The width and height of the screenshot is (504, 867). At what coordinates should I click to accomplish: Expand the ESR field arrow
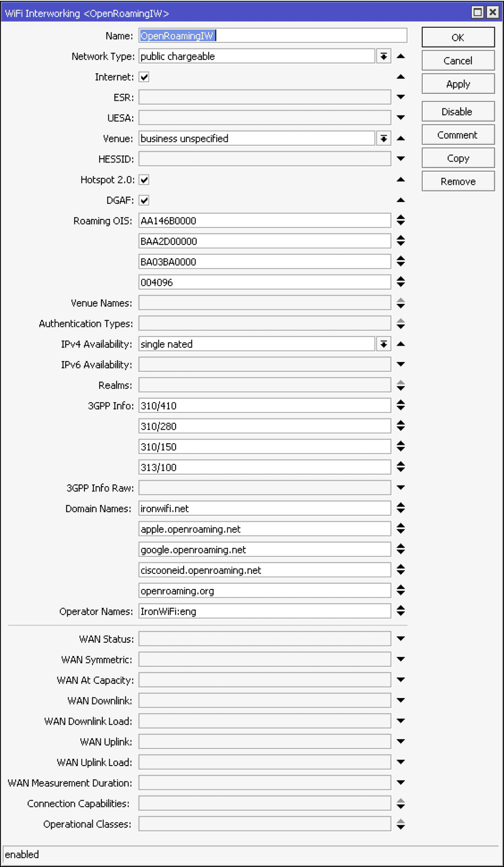400,97
